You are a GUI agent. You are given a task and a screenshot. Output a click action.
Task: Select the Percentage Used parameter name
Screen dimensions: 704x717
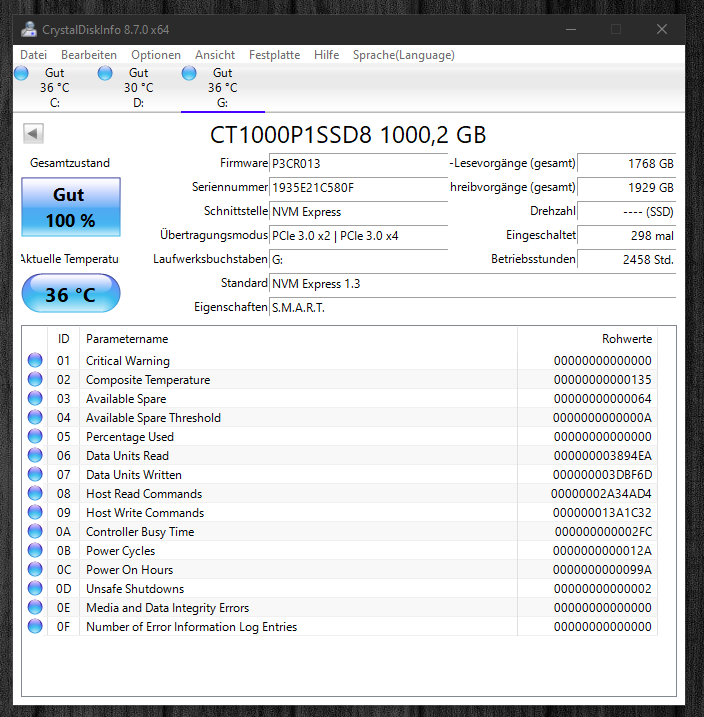coord(130,437)
